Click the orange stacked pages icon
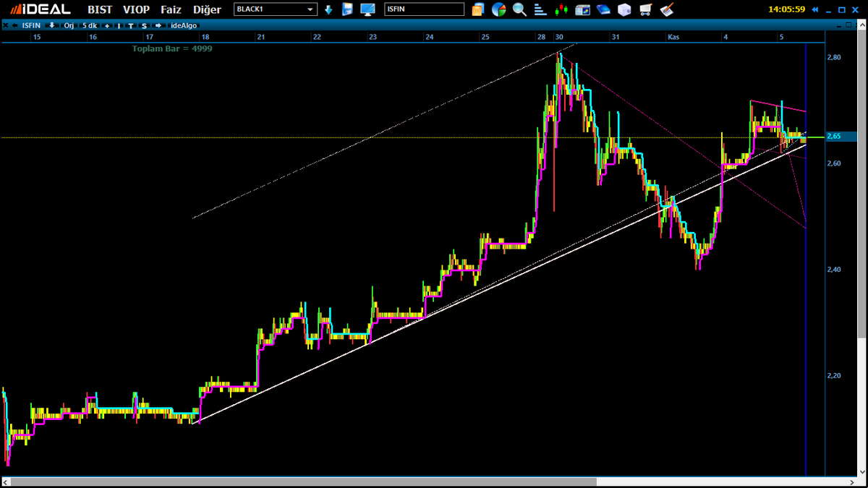Image resolution: width=868 pixels, height=488 pixels. pos(478,9)
